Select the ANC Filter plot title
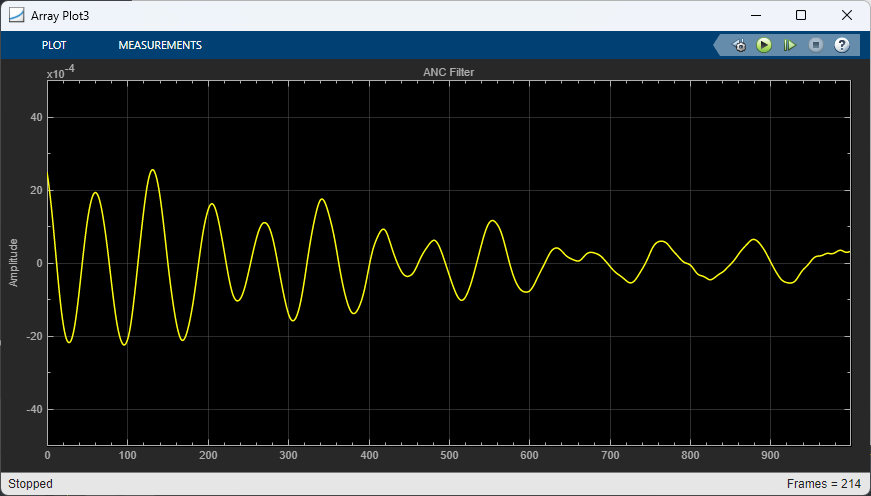 pyautogui.click(x=448, y=72)
